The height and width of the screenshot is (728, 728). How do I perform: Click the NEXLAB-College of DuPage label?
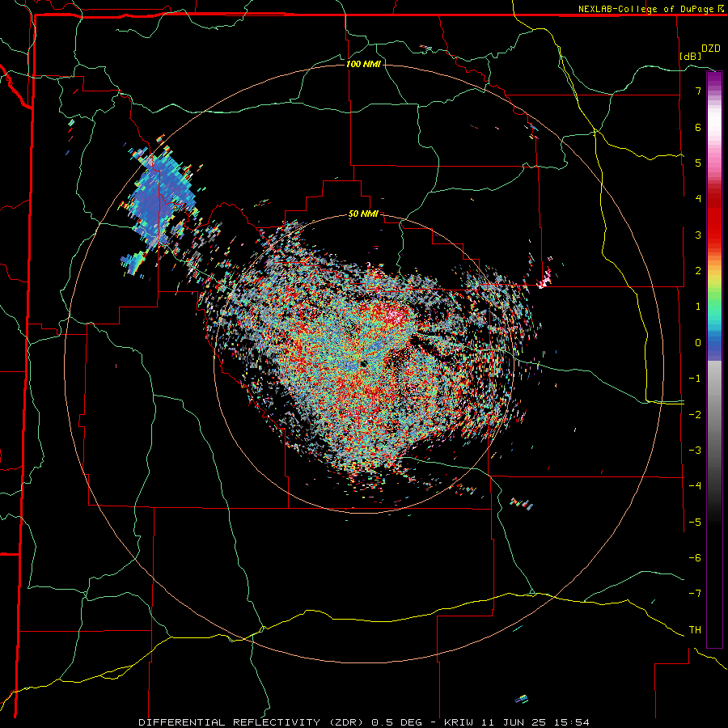(645, 9)
